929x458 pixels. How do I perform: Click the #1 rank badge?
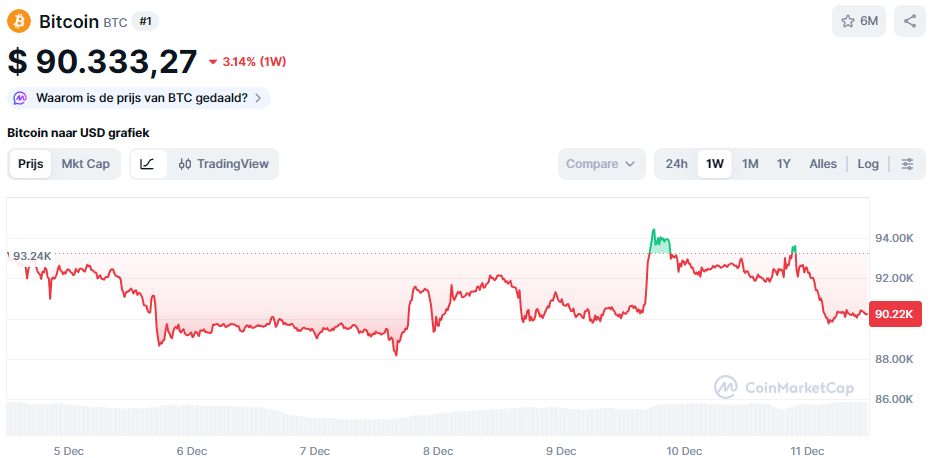(145, 21)
